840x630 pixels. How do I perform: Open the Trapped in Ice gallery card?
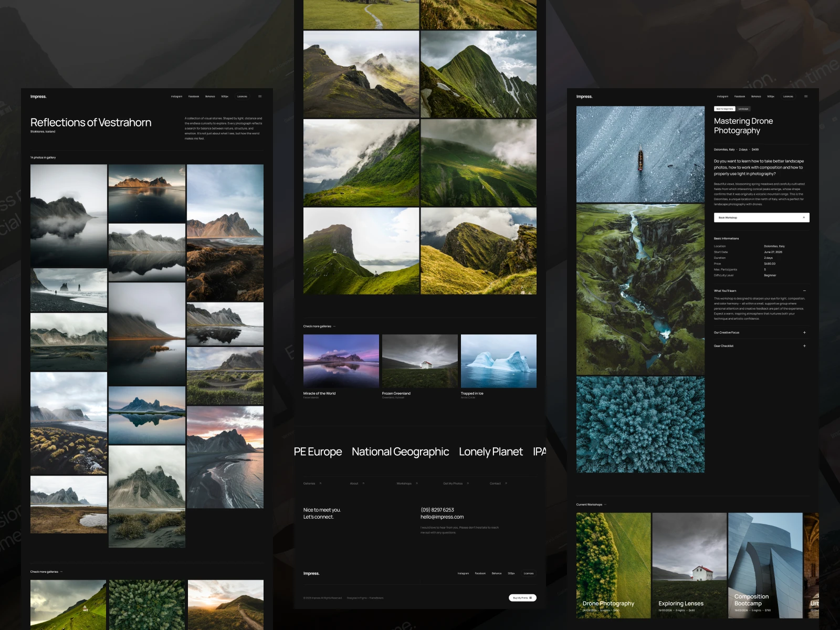(499, 366)
